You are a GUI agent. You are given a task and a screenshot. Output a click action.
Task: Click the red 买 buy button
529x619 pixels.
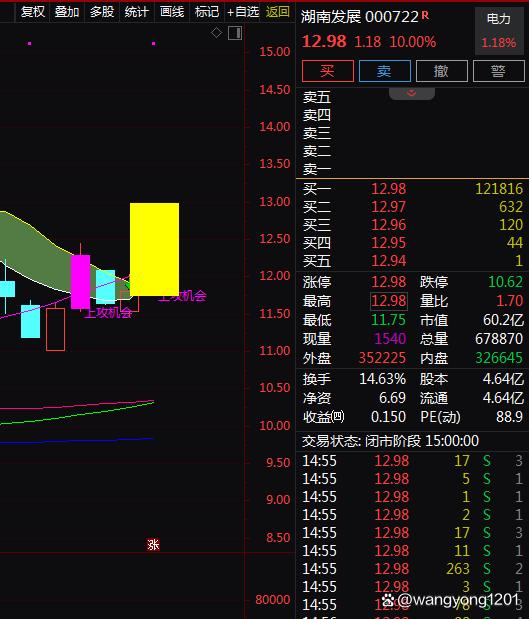point(328,71)
